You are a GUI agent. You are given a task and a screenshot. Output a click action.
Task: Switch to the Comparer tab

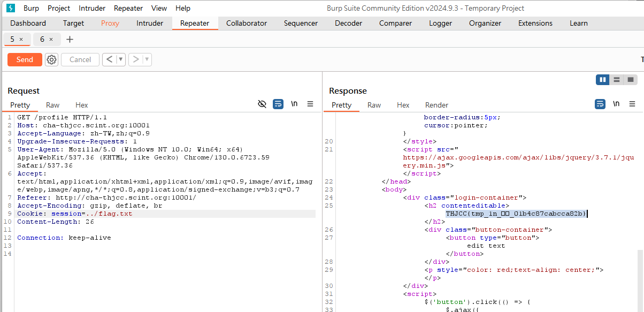point(396,23)
